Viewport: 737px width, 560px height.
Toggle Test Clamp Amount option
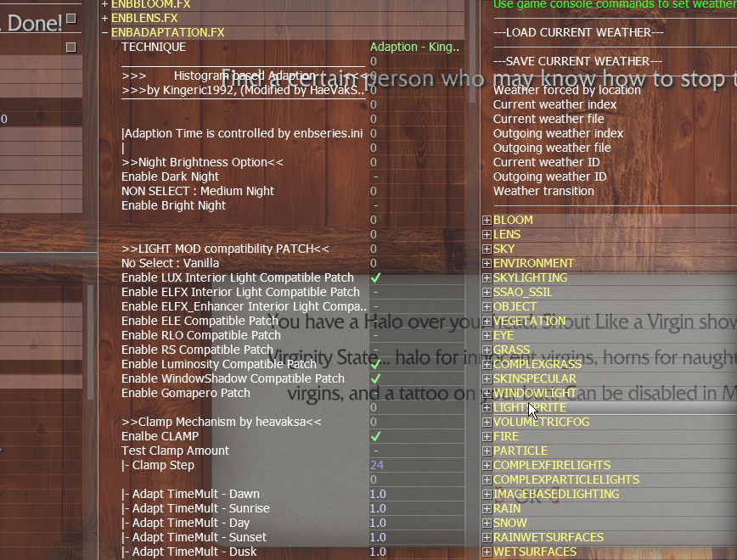(x=375, y=451)
